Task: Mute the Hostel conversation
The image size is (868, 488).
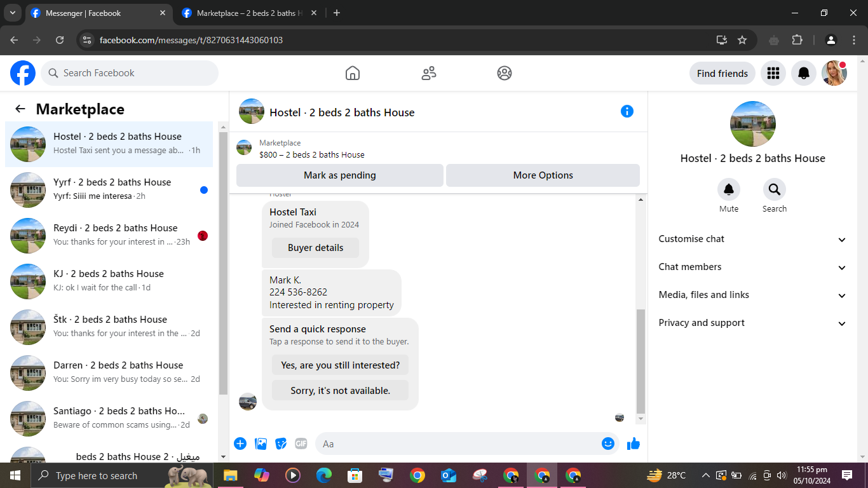Action: (729, 189)
